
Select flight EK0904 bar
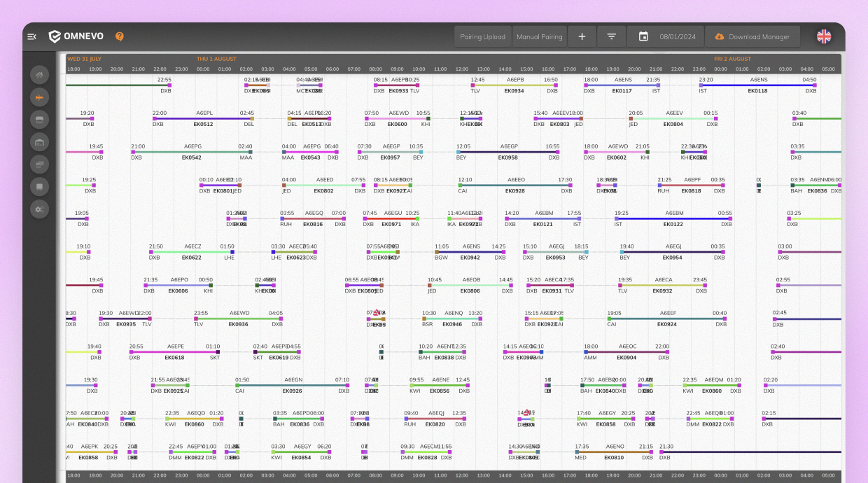tap(626, 351)
